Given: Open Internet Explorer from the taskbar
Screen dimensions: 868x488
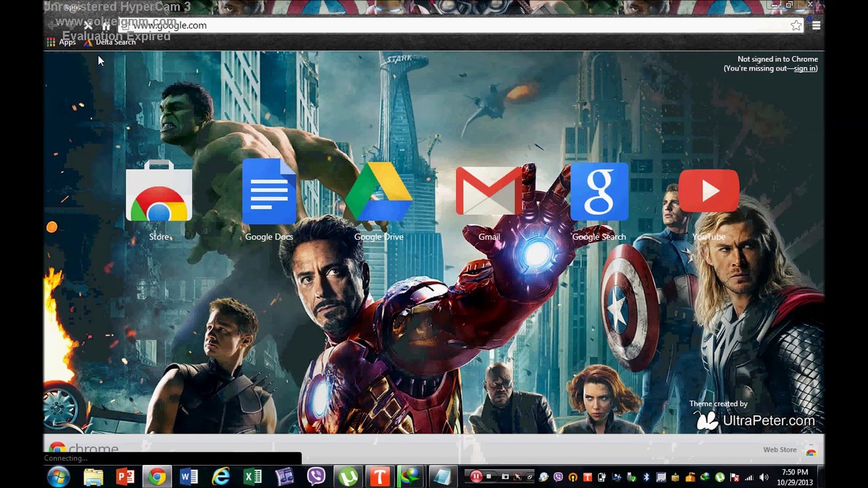Looking at the screenshot, I should (221, 476).
